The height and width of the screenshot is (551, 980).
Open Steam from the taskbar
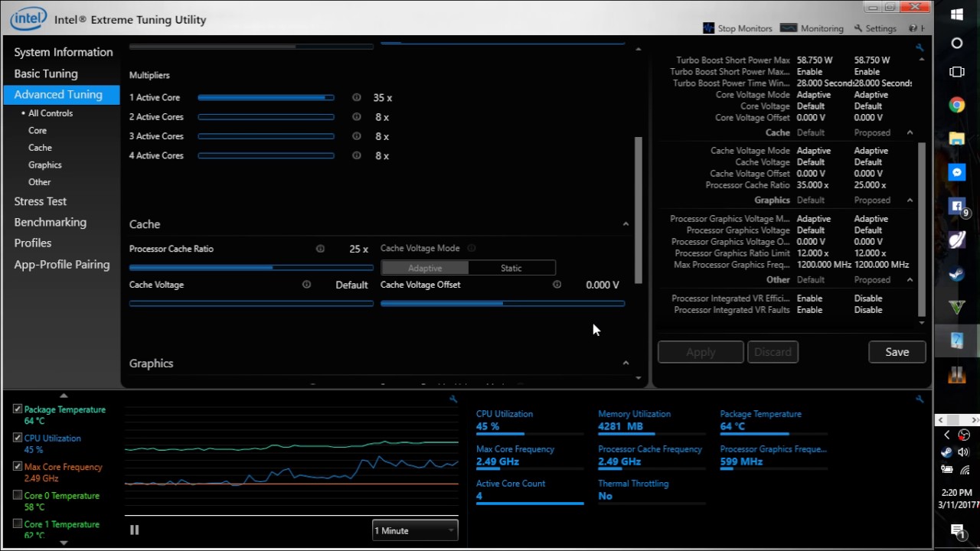point(957,274)
